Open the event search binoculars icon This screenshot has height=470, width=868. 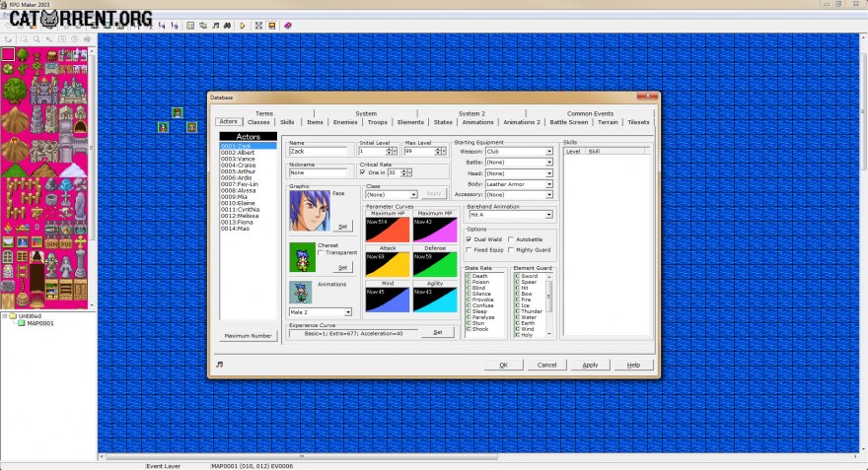pos(228,26)
